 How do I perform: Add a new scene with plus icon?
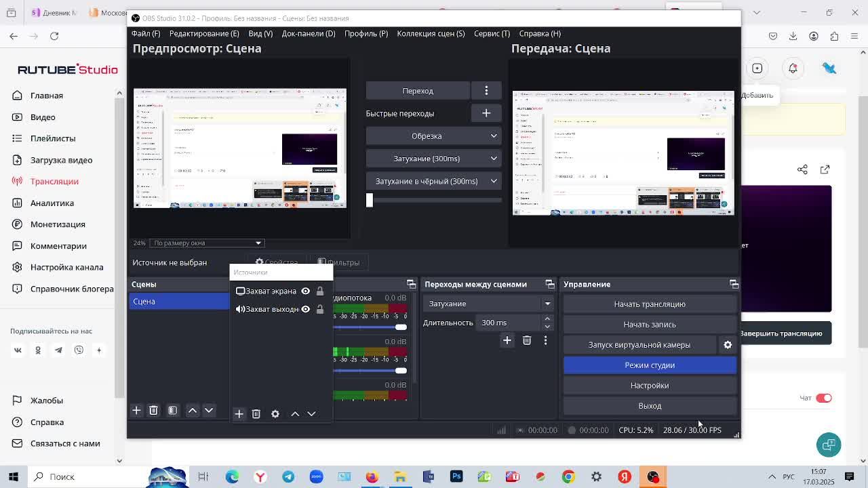point(136,410)
